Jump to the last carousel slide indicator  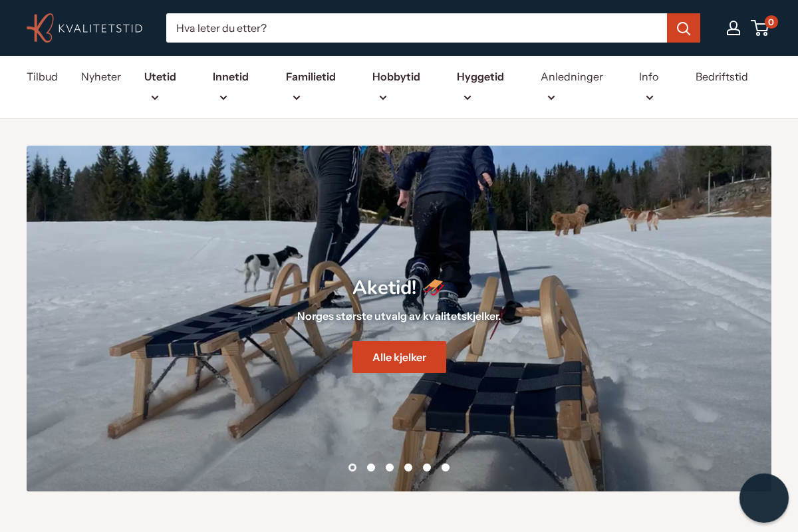pyautogui.click(x=446, y=467)
